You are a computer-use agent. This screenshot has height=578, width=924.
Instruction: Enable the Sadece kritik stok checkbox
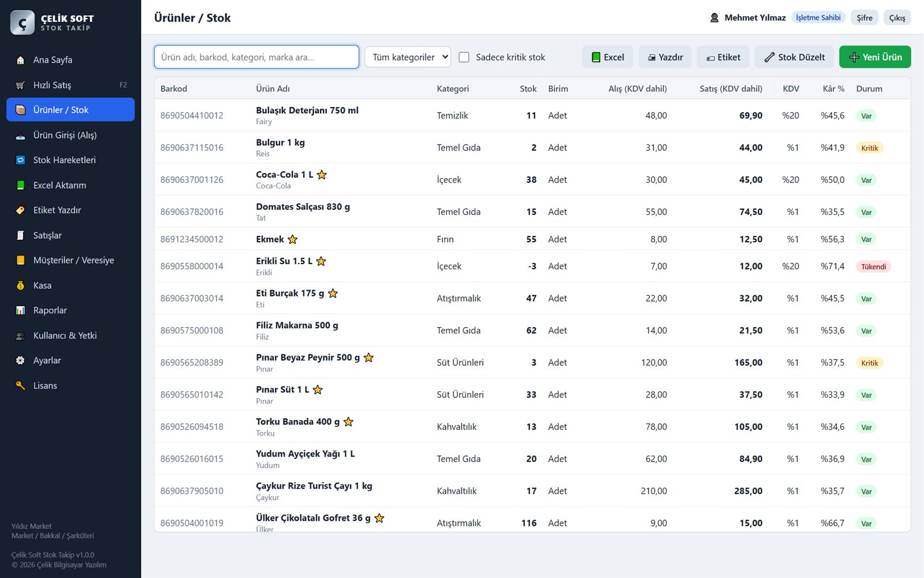(x=464, y=57)
